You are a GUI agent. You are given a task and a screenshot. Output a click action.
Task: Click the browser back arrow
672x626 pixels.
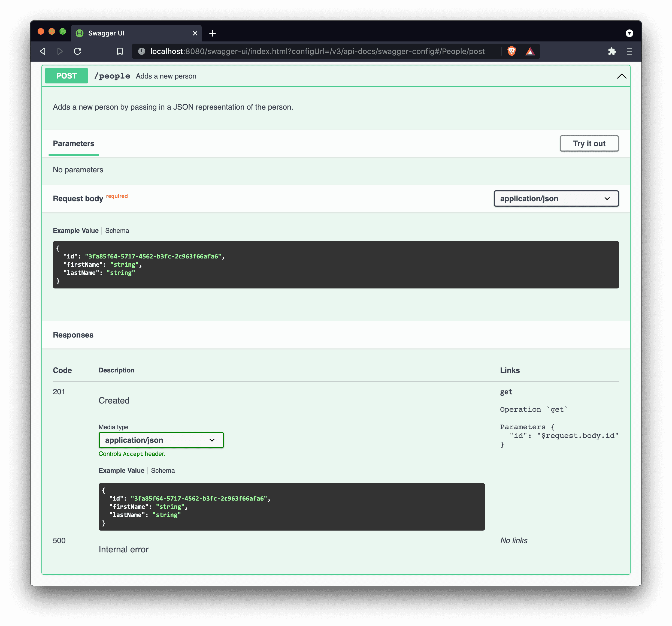43,52
